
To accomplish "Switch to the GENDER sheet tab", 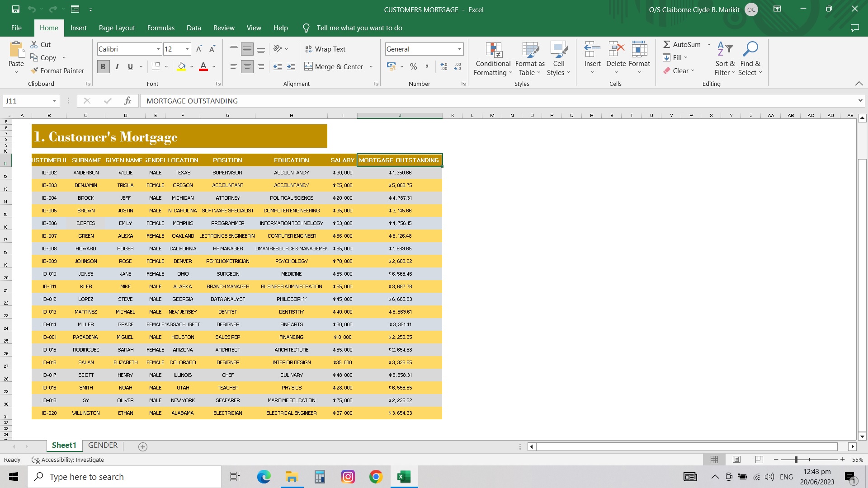I will point(103,446).
